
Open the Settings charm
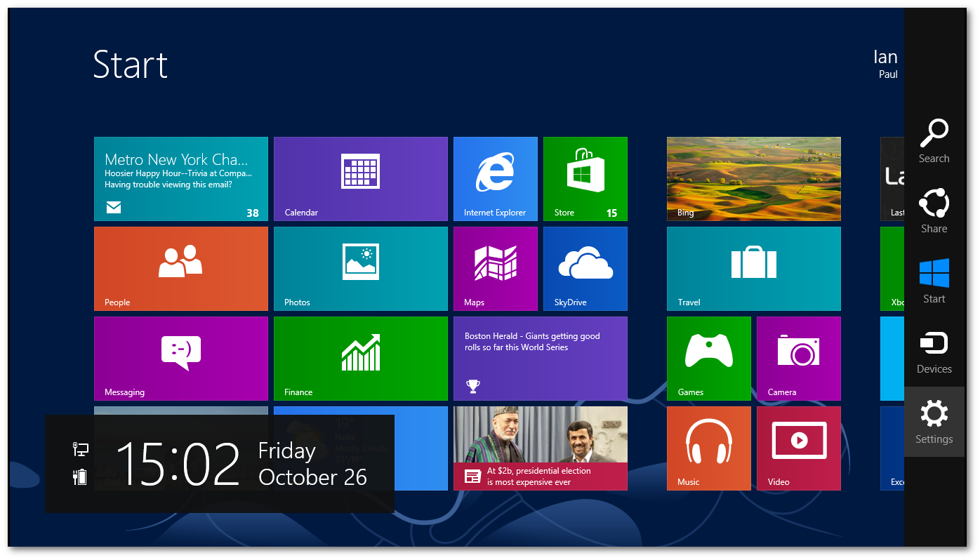(934, 422)
